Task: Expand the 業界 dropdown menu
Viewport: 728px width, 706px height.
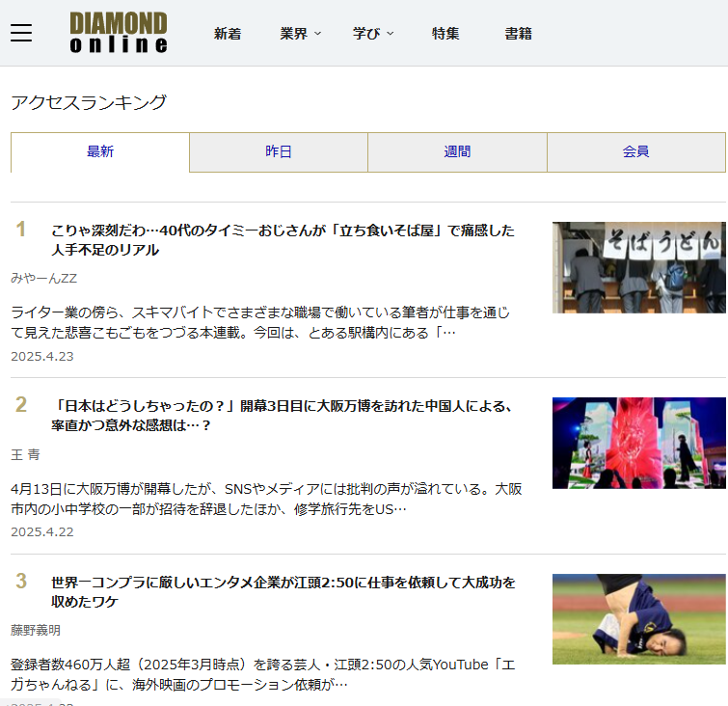Action: point(301,34)
